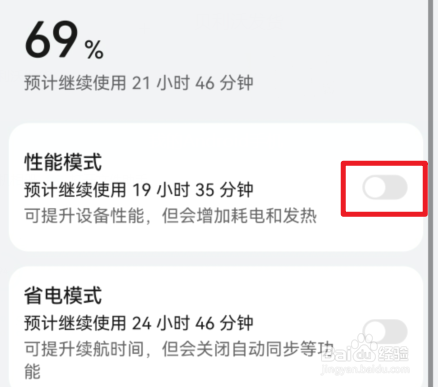Open the jingyan.baidu.com watermark link

365,369
